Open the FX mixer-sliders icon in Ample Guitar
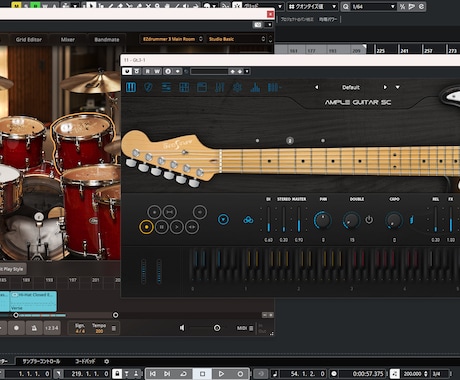Image resolution: width=460 pixels, height=380 pixels. coord(220,87)
